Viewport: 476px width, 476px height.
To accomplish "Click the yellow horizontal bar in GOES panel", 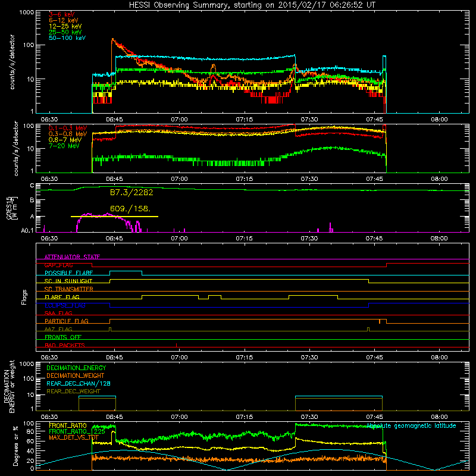I will (114, 217).
